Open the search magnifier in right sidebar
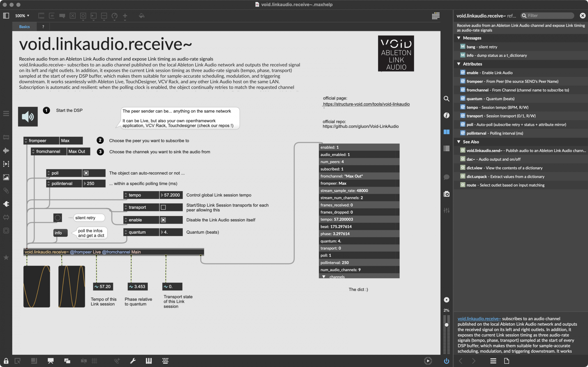588x367 pixels. click(447, 99)
